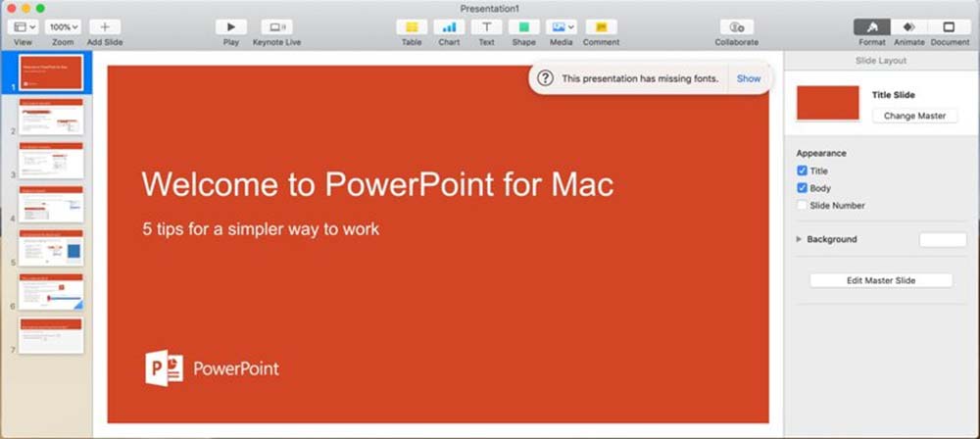Toggle the Body checkbox

point(802,187)
